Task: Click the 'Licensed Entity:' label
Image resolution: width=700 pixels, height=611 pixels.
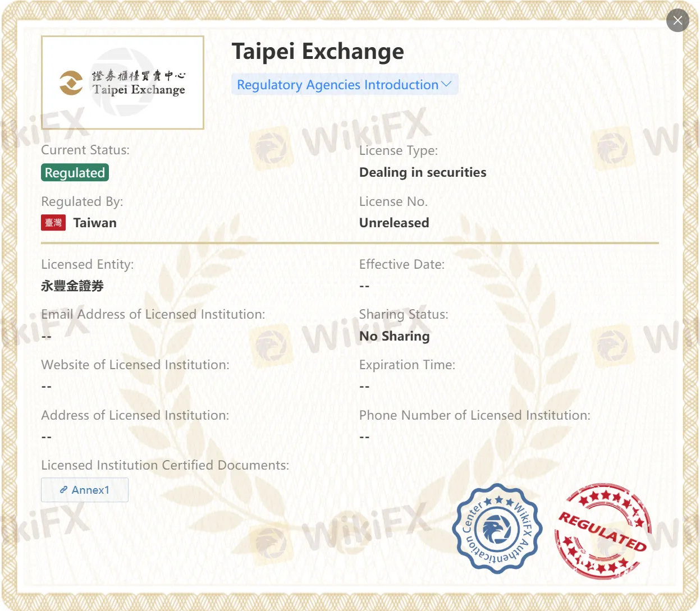Action: coord(88,264)
